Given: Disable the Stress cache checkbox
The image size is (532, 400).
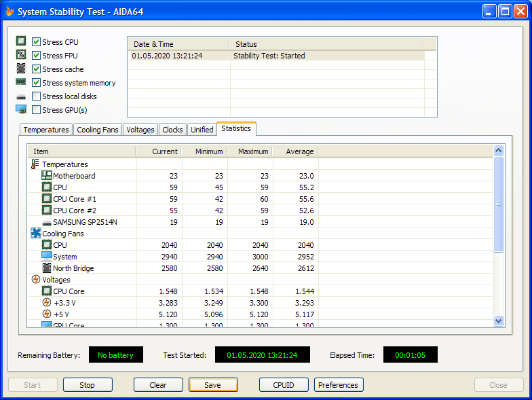Looking at the screenshot, I should pos(37,69).
